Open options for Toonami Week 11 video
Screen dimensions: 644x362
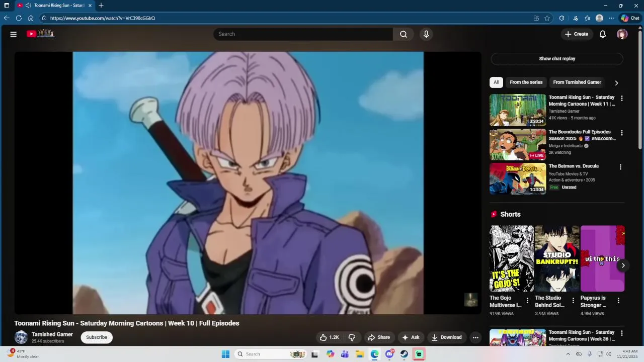[621, 99]
